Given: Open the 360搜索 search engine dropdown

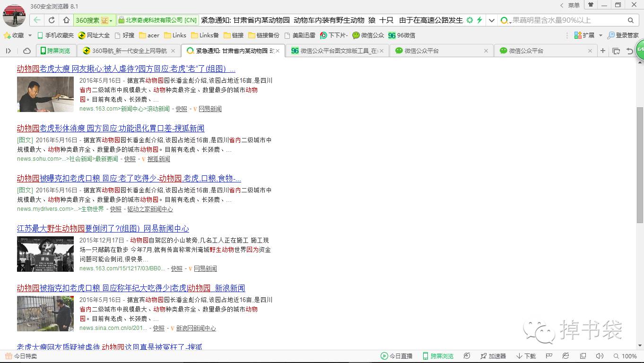Looking at the screenshot, I should [94, 20].
